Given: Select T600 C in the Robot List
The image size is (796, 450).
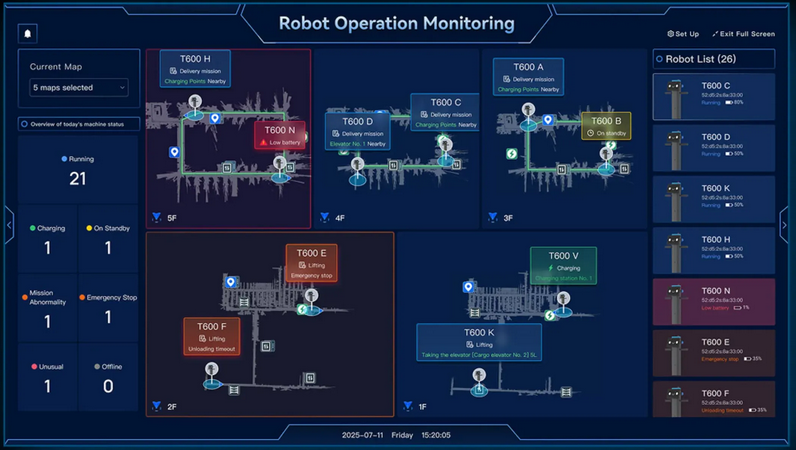Looking at the screenshot, I should point(713,96).
